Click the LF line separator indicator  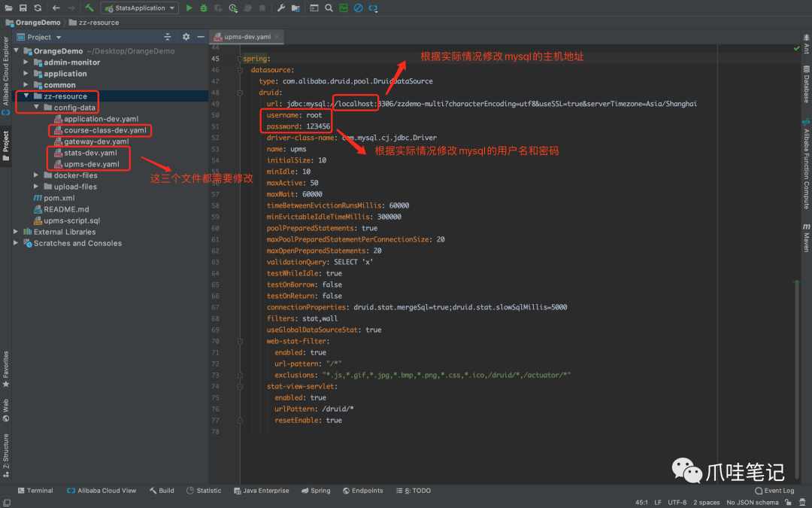click(x=658, y=502)
